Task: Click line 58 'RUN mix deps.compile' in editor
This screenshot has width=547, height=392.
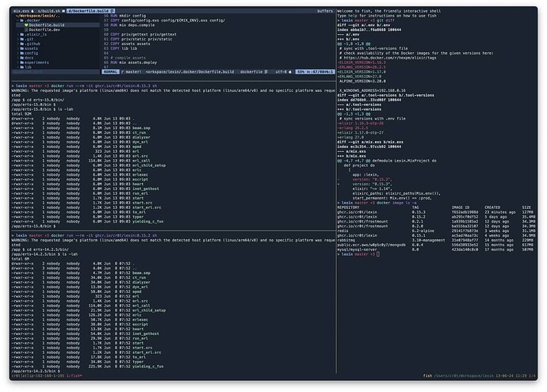Action: [x=132, y=25]
